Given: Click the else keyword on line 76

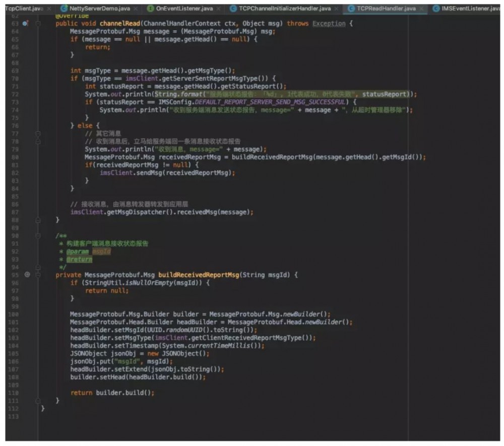Looking at the screenshot, I should coord(85,125).
